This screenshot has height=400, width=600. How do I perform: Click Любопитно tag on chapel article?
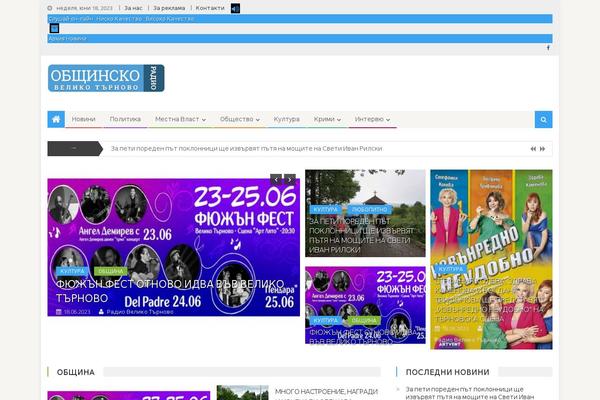(x=369, y=209)
